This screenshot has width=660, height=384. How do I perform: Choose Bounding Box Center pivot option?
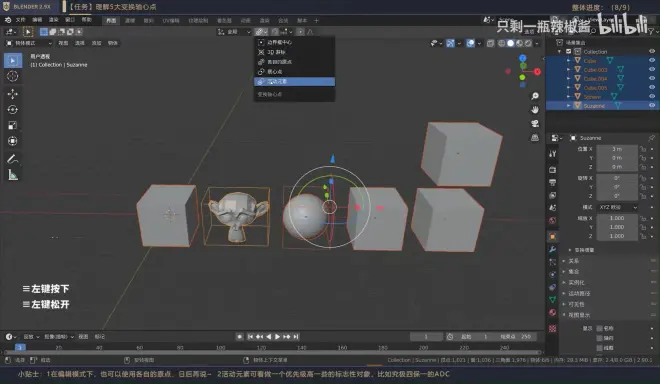tap(294, 43)
